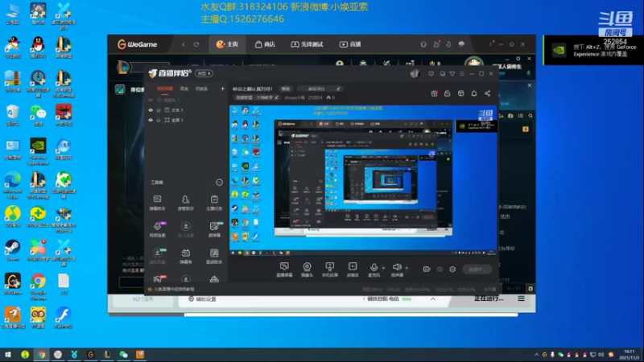Click the 修改 button next to stream title
Screen dimensions: 644x362
click(x=286, y=88)
